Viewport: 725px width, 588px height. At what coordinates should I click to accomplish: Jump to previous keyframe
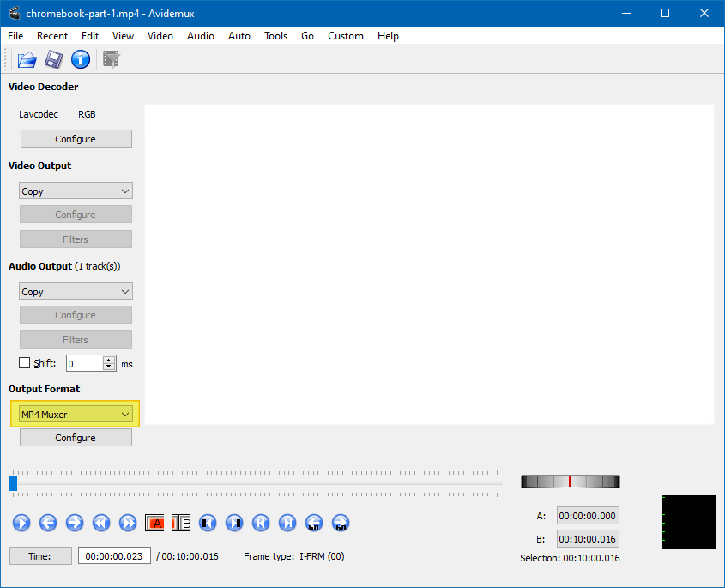[x=101, y=524]
